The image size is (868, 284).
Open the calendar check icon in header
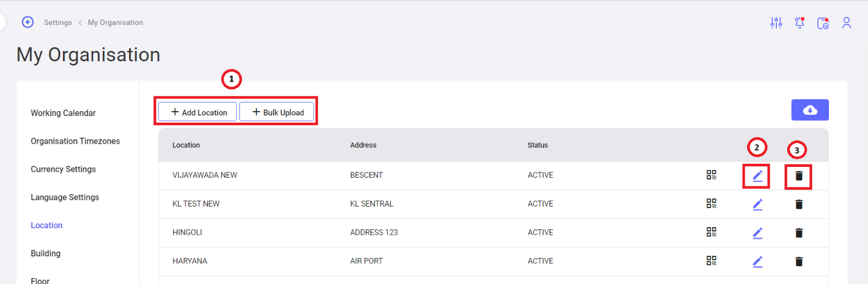pos(823,23)
